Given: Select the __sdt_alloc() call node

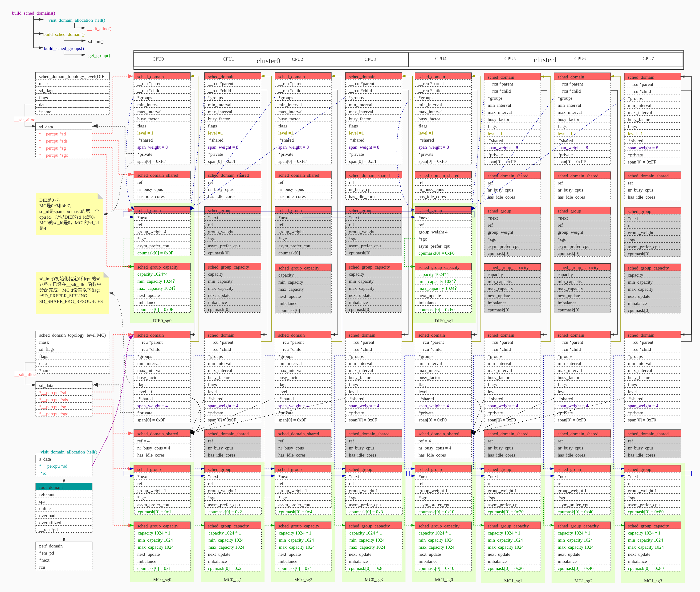Looking at the screenshot, I should click(x=99, y=29).
